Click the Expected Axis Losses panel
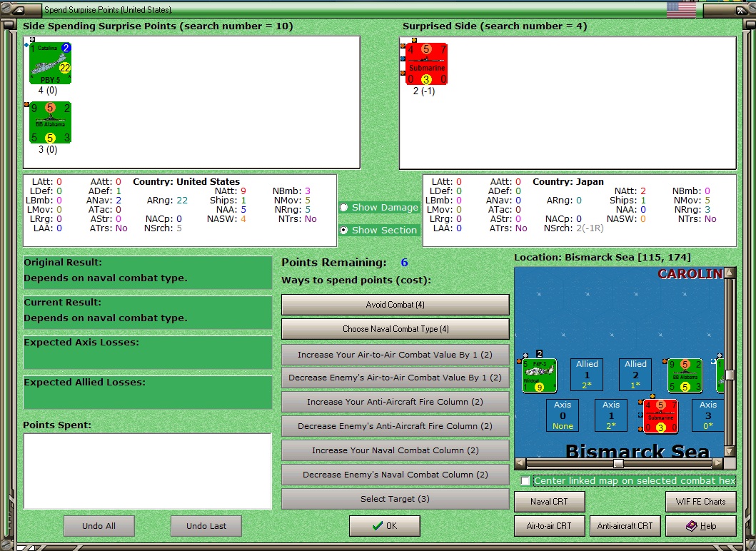This screenshot has height=551, width=756. click(148, 353)
